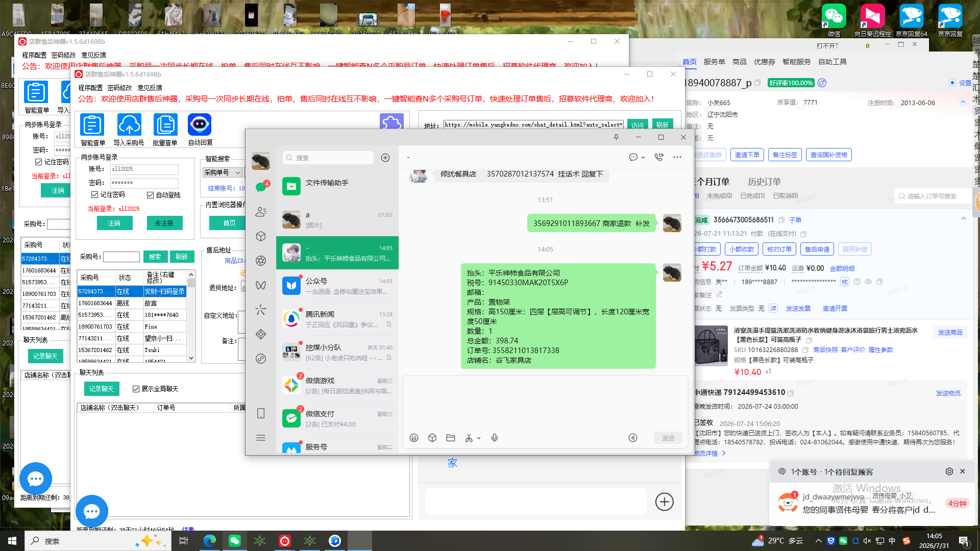The image size is (980, 551).
Task: Open the 采购单号 combo box
Action: (x=223, y=172)
